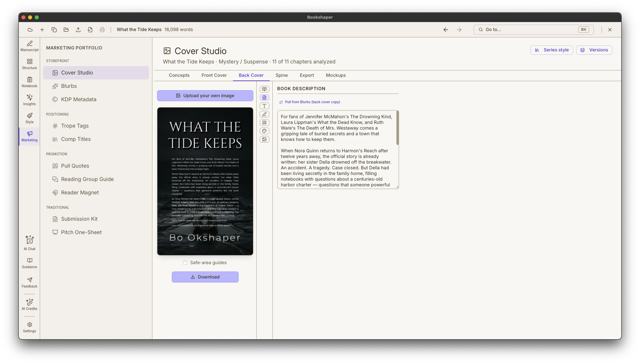Open Blurbs in the portfolio list
Viewport: 640px width, 364px height.
(x=96, y=86)
